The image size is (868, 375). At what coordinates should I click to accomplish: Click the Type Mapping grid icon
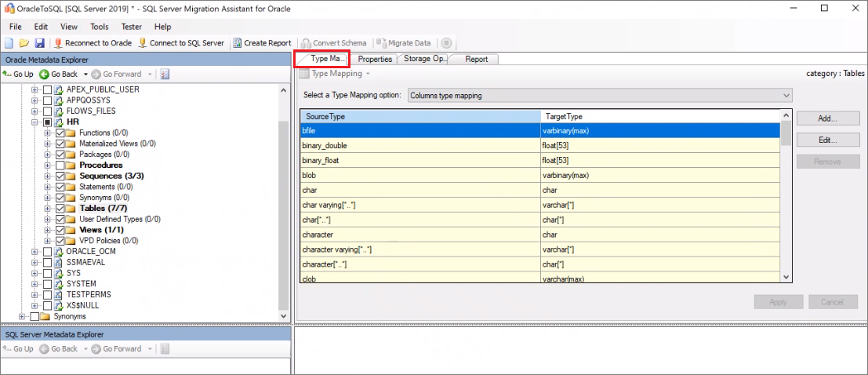(304, 74)
